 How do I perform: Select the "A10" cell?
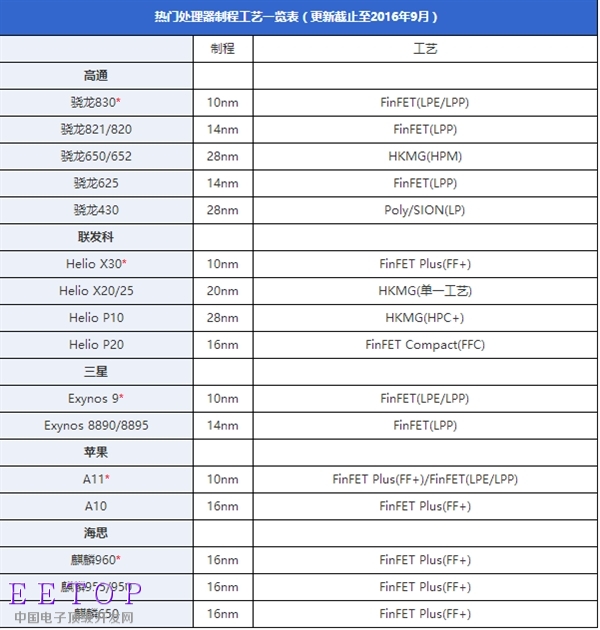[x=96, y=506]
